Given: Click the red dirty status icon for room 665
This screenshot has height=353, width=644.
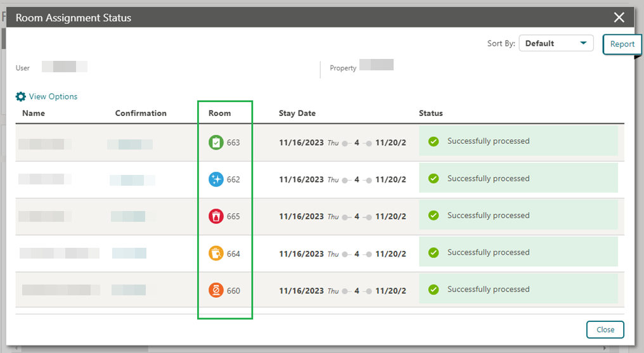Looking at the screenshot, I should pyautogui.click(x=216, y=216).
